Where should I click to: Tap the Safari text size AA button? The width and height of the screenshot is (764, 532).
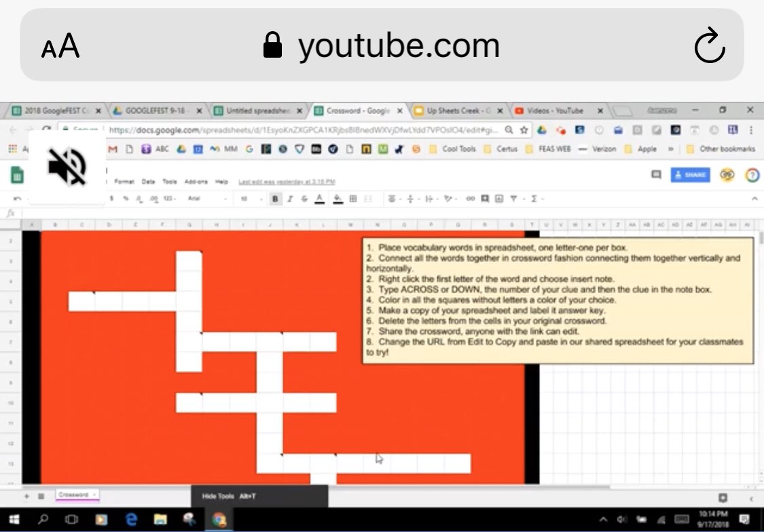60,46
